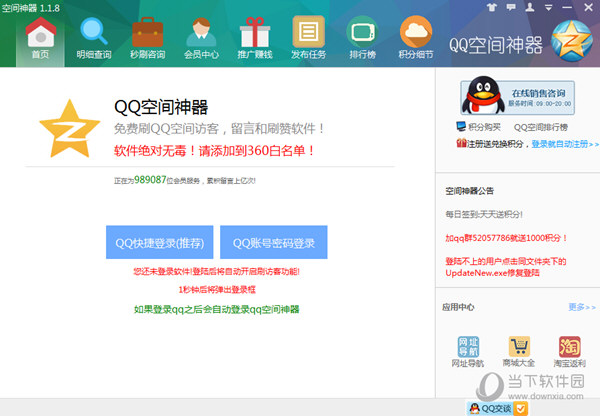Click the 在线销售咨询 penguin banner
600x416 pixels.
(517, 96)
